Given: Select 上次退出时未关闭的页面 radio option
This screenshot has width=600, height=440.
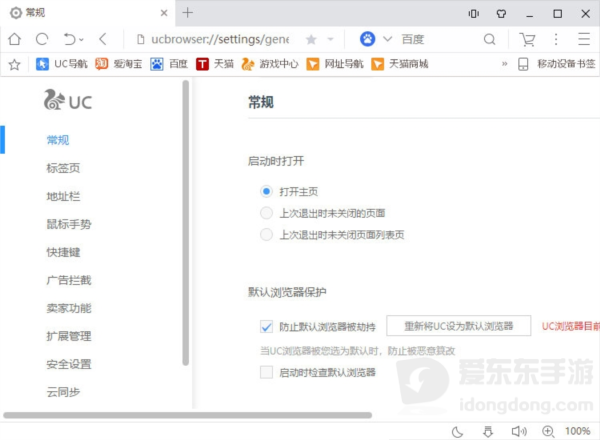Looking at the screenshot, I should pyautogui.click(x=266, y=213).
